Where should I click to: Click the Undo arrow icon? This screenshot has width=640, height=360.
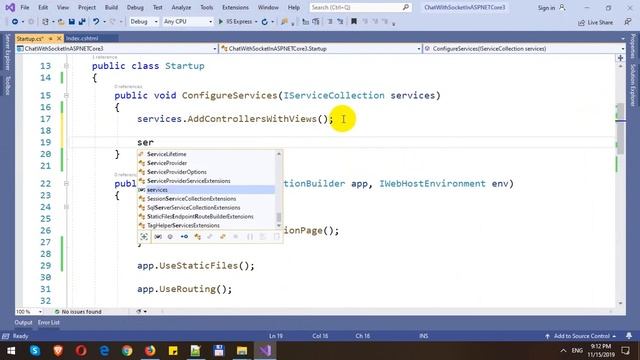96,22
